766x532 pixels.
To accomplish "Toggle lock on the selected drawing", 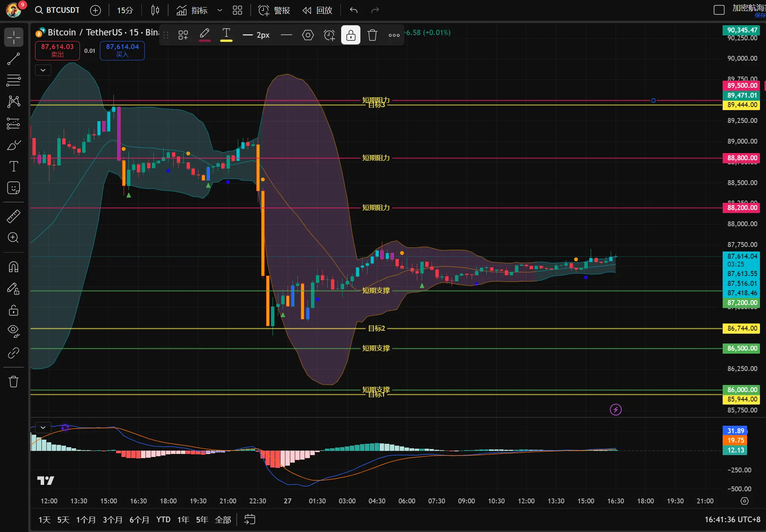I will pos(351,35).
